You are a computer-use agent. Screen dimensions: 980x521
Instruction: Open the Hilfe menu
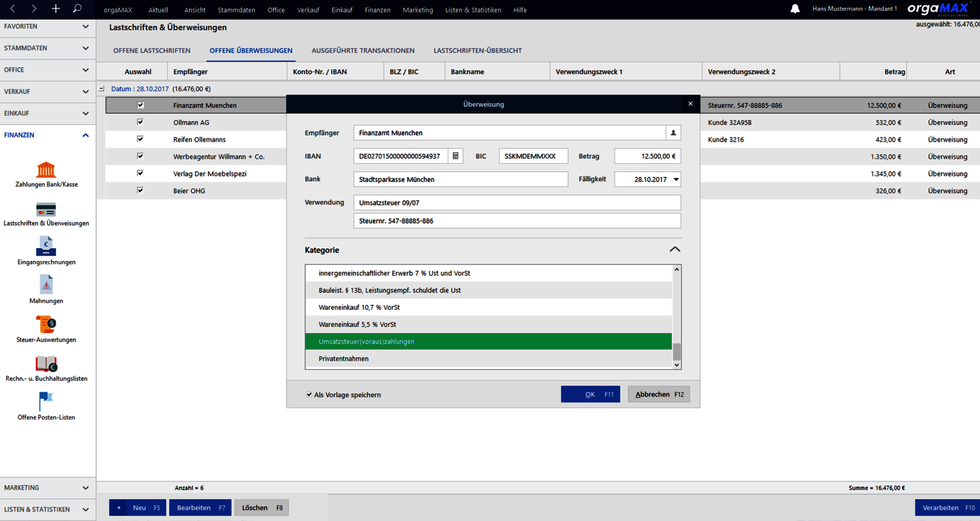(520, 10)
